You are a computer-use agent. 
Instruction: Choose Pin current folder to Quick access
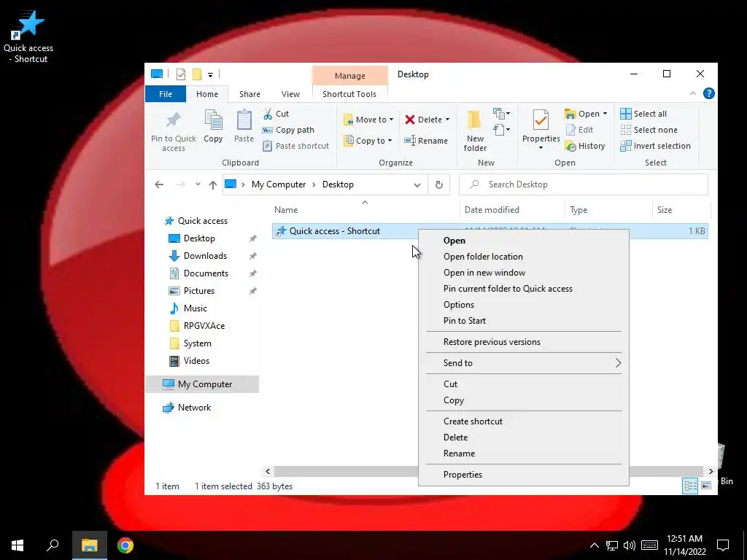[524, 289]
